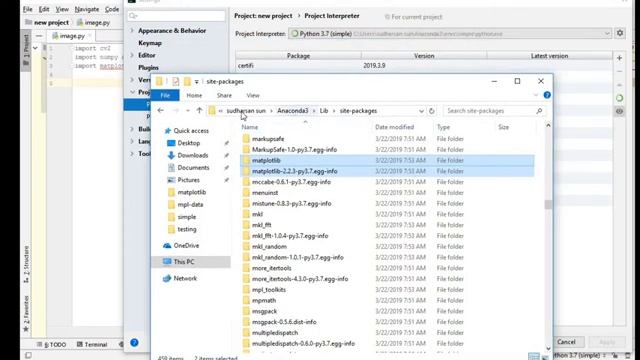Click sudharsan sun in breadcrumb path
Screen dimensions: 640x360
246,111
